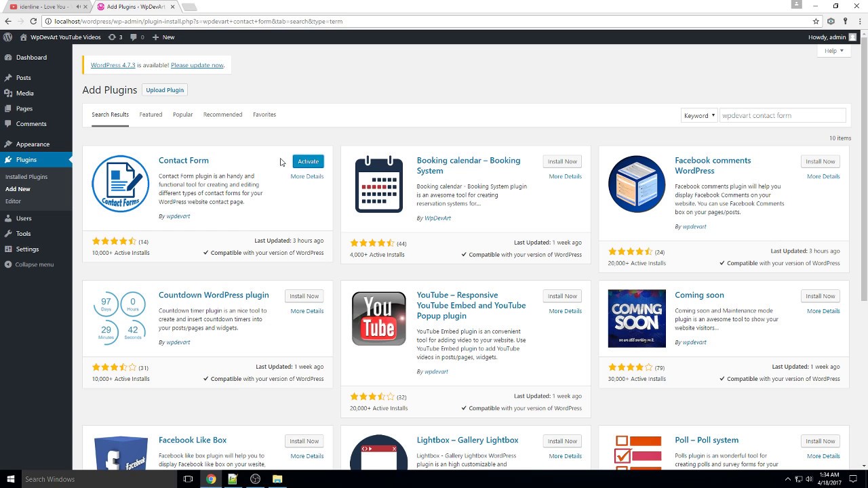Click the Search Windows taskbar box
The height and width of the screenshot is (488, 868).
point(99,479)
